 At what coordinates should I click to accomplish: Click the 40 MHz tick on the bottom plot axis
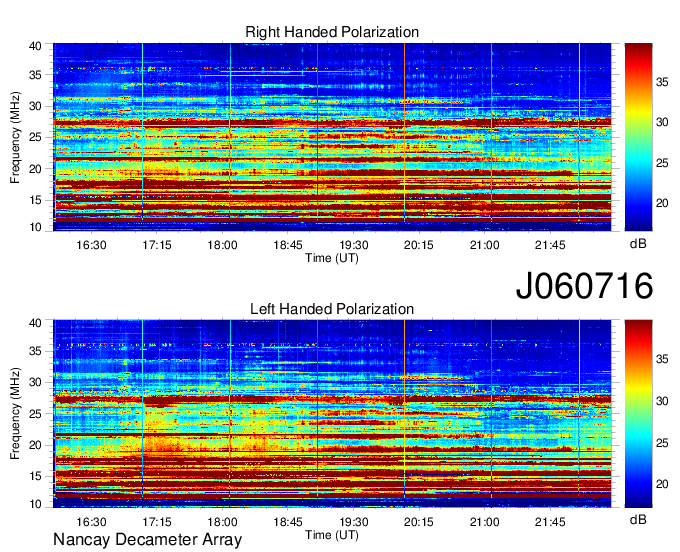point(35,322)
